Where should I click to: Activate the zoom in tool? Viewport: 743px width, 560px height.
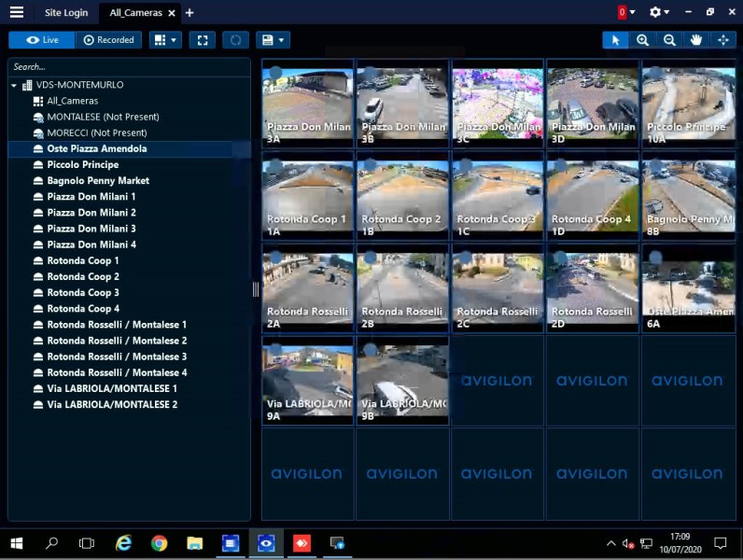tap(642, 40)
